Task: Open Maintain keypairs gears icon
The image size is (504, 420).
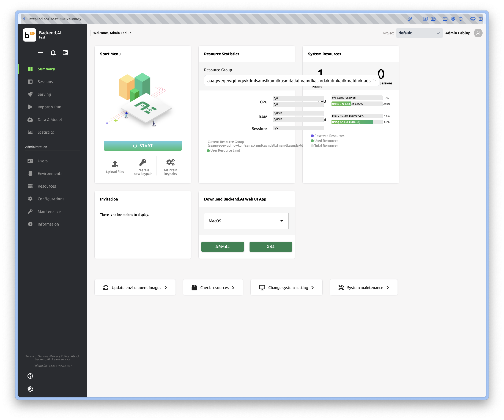Action: point(170,162)
